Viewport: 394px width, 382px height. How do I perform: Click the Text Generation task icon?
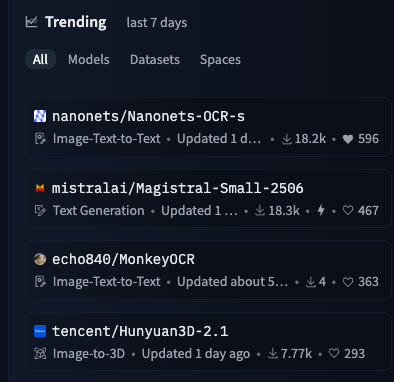click(40, 211)
